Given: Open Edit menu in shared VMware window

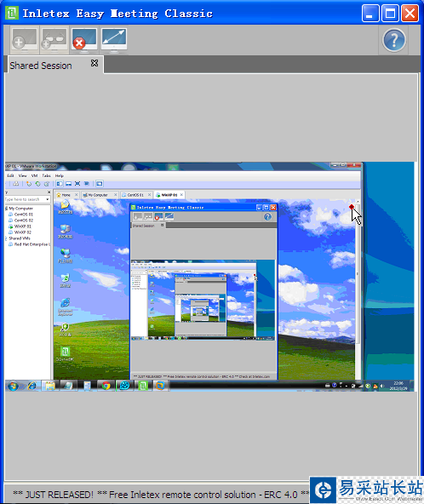Looking at the screenshot, I should pos(10,176).
